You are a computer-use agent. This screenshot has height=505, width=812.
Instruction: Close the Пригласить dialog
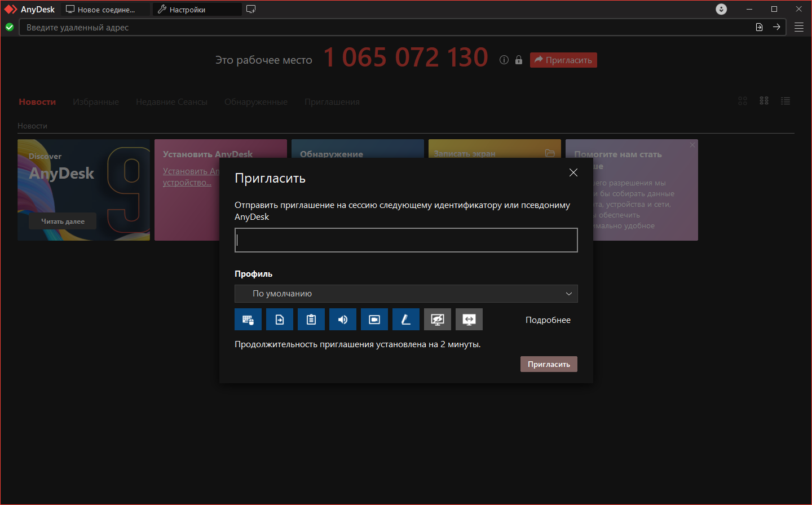click(x=573, y=172)
